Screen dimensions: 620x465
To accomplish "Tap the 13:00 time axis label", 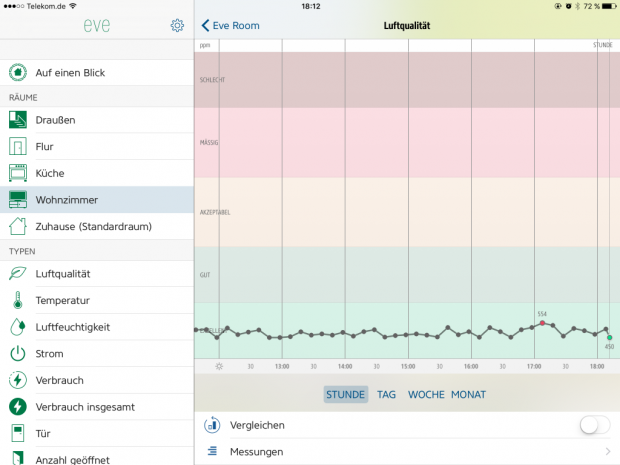I will pos(282,367).
